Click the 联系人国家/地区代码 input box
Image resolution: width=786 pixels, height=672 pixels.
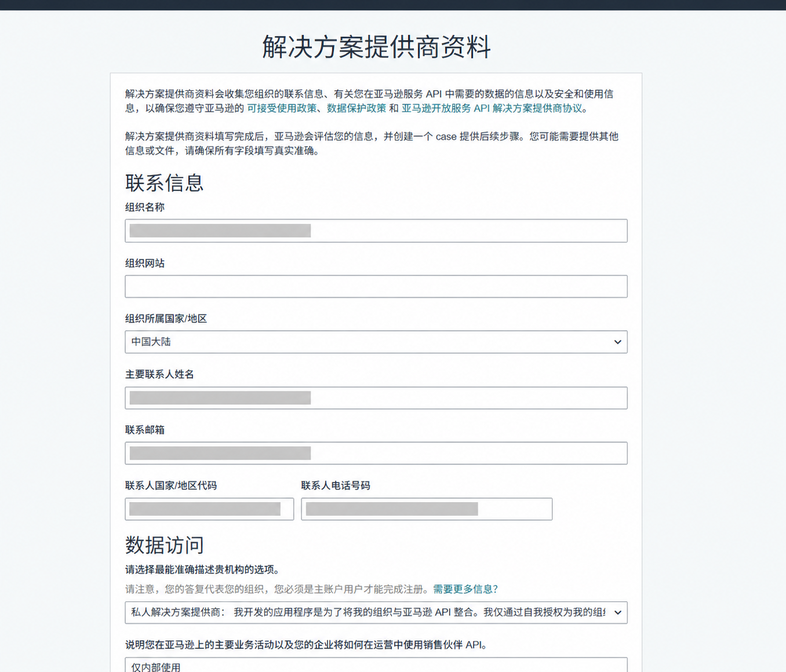pyautogui.click(x=209, y=509)
